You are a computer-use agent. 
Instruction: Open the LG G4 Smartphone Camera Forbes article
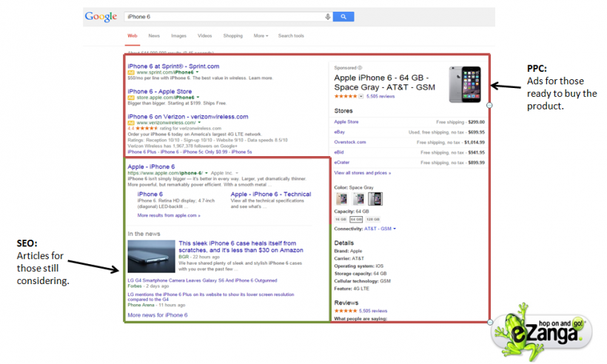pos(203,280)
